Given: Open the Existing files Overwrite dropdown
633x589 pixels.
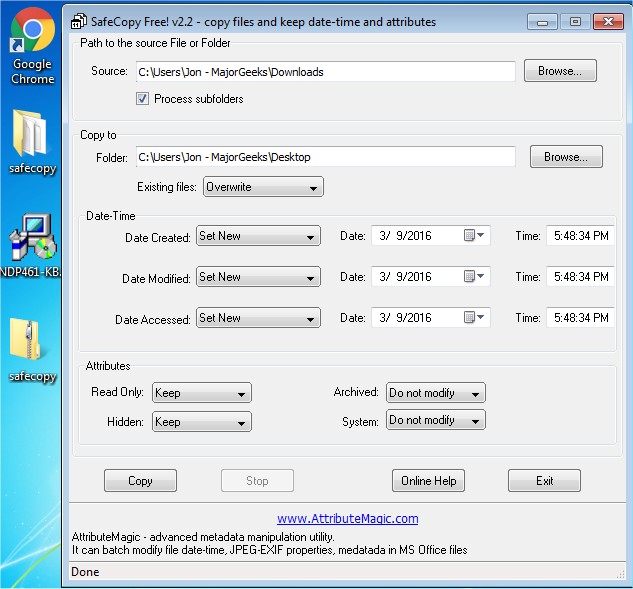Looking at the screenshot, I should 263,187.
